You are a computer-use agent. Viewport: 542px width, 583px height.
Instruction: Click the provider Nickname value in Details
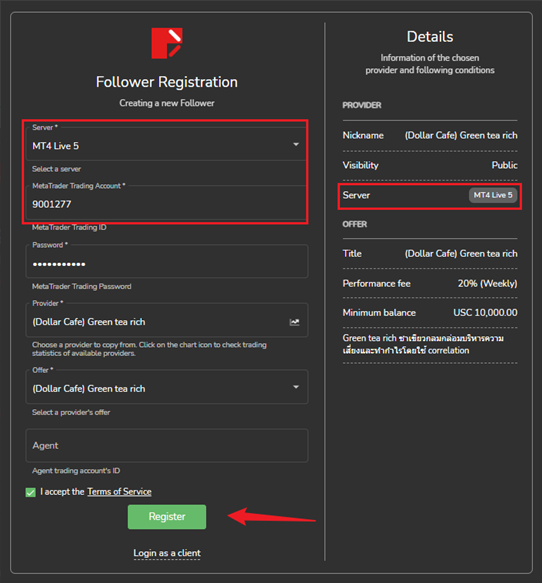coord(461,135)
